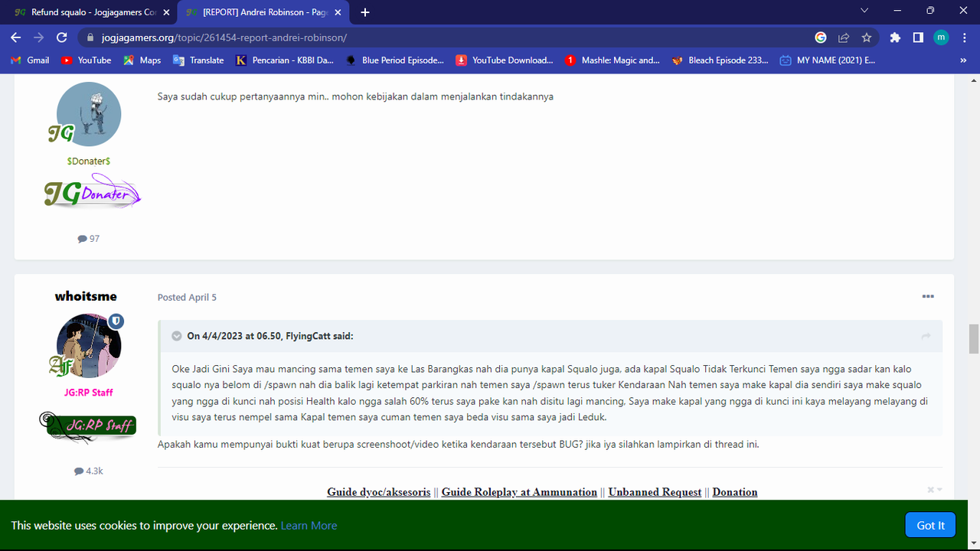This screenshot has height=551, width=980.
Task: Click the page vertical scrollbar thumb
Action: [x=974, y=338]
